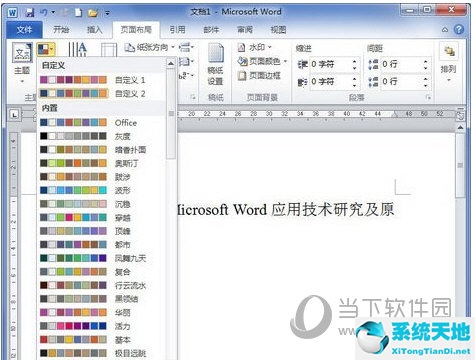Open the 页面颜色 page color dropdown
475x360 pixels.
pos(262,61)
